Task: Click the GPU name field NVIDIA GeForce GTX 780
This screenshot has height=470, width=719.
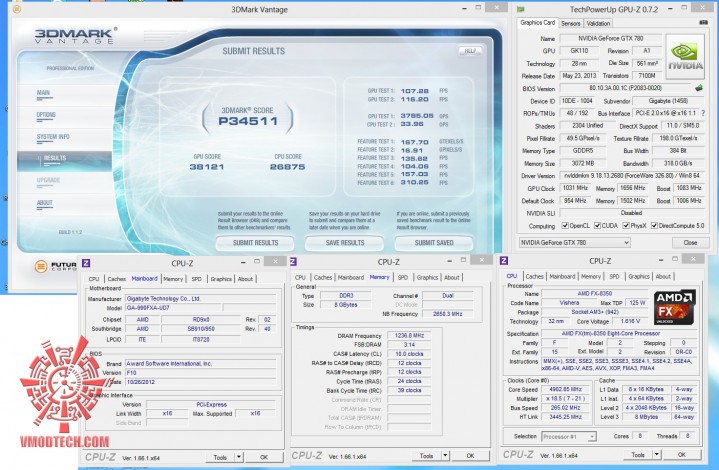Action: click(610, 39)
